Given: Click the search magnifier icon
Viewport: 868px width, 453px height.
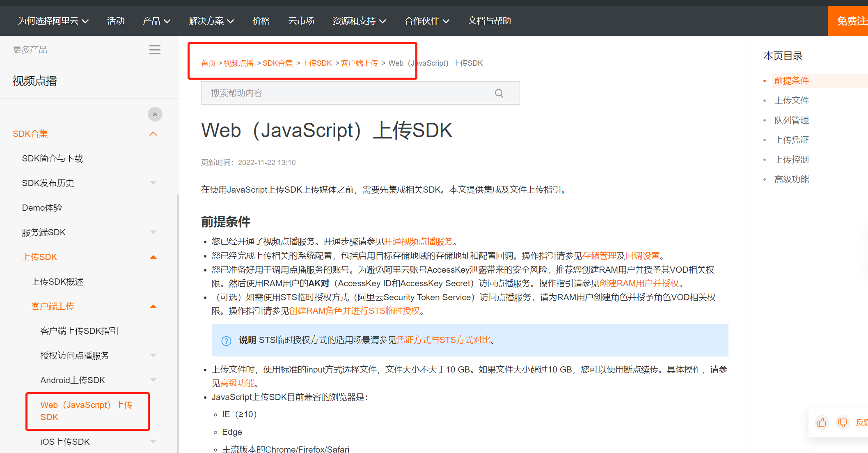Looking at the screenshot, I should (499, 93).
